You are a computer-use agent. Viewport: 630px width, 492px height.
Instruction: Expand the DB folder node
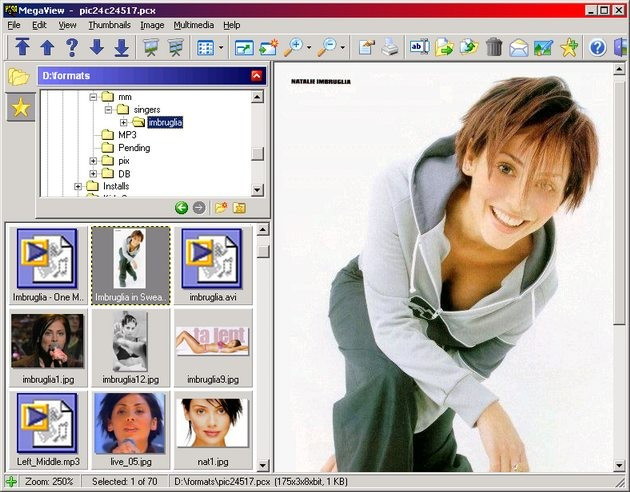[93, 174]
